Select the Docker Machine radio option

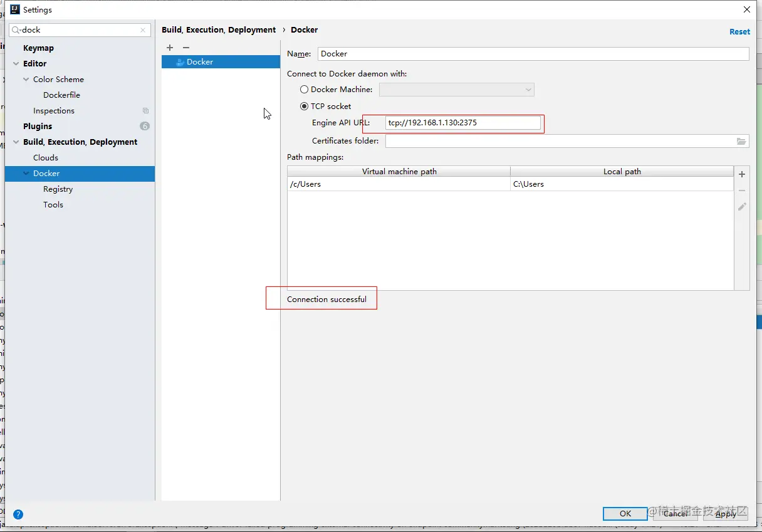coord(305,90)
